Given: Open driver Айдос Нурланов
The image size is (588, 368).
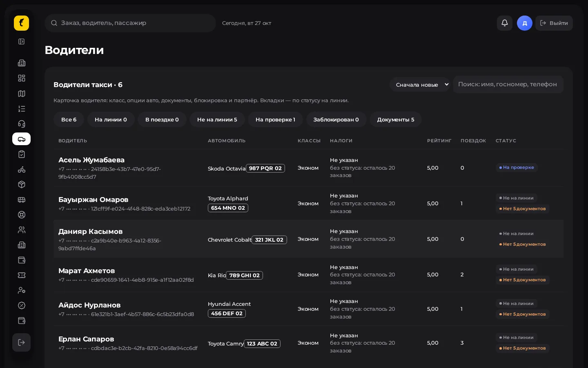Looking at the screenshot, I should click(x=89, y=305).
